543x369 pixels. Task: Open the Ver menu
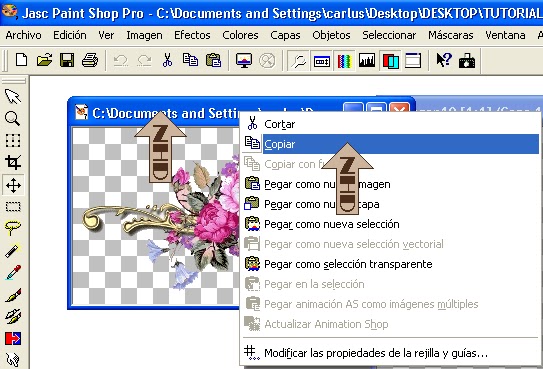[x=106, y=35]
